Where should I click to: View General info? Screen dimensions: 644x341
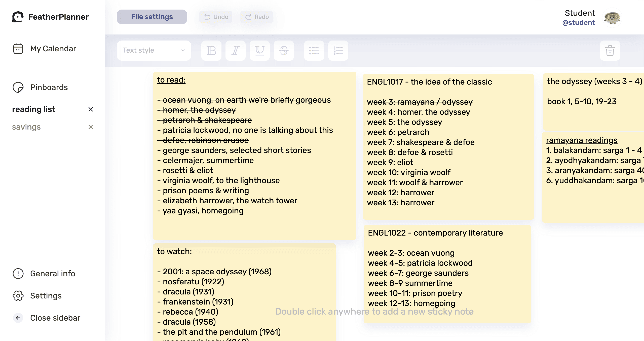pos(53,274)
